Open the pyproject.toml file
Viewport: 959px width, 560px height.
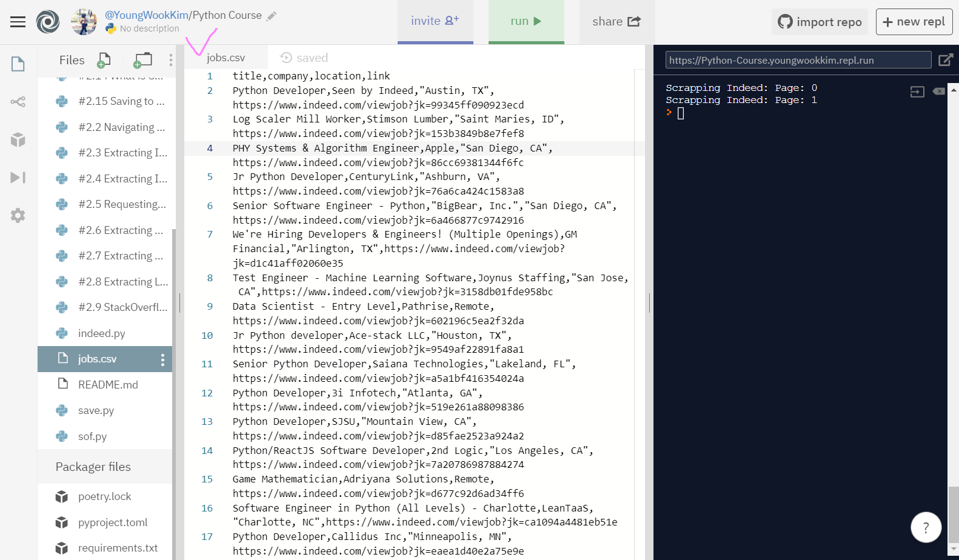coord(105,522)
